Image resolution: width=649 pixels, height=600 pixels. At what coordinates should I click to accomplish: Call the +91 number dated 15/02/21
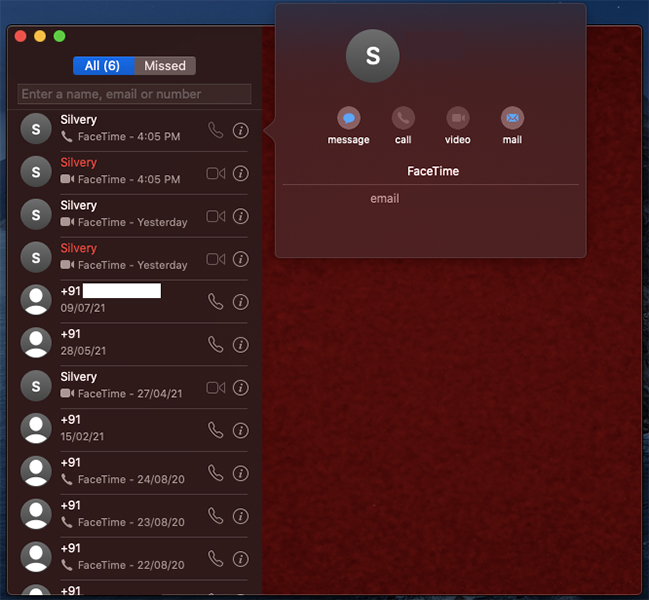[x=216, y=430]
